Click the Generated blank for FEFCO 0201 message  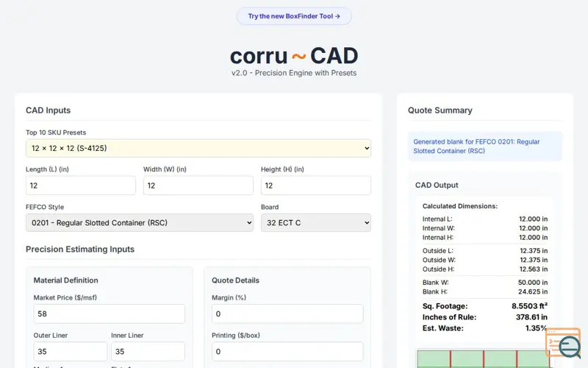point(485,146)
